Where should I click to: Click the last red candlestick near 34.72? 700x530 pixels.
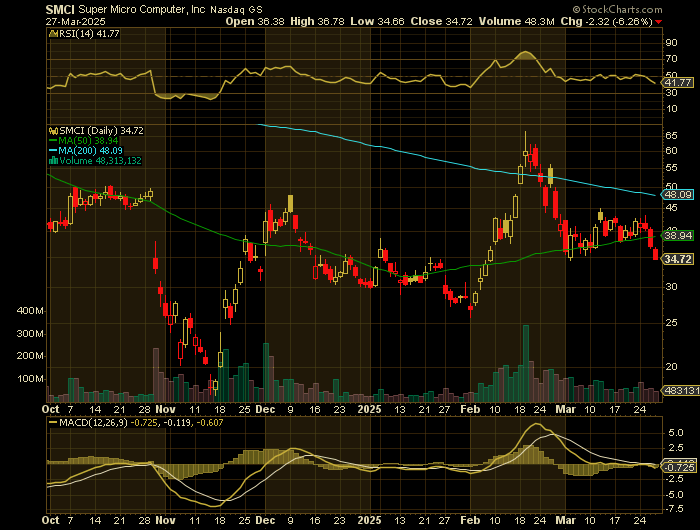pyautogui.click(x=655, y=255)
